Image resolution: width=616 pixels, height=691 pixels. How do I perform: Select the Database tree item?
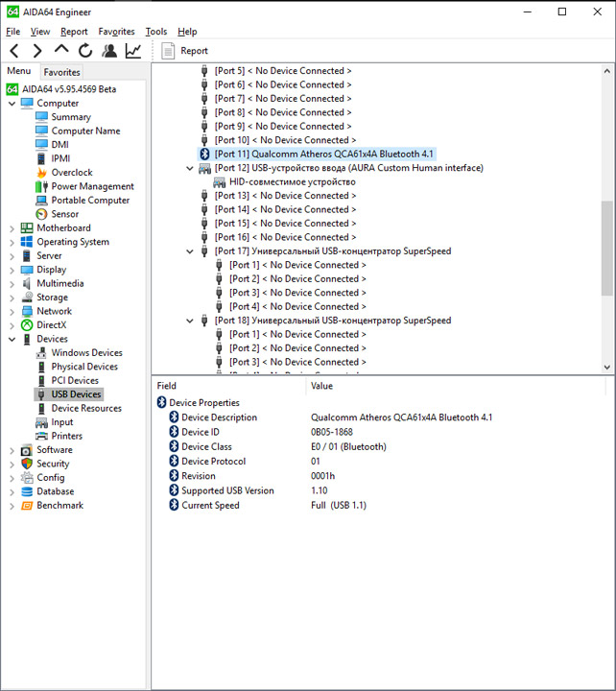pos(56,491)
